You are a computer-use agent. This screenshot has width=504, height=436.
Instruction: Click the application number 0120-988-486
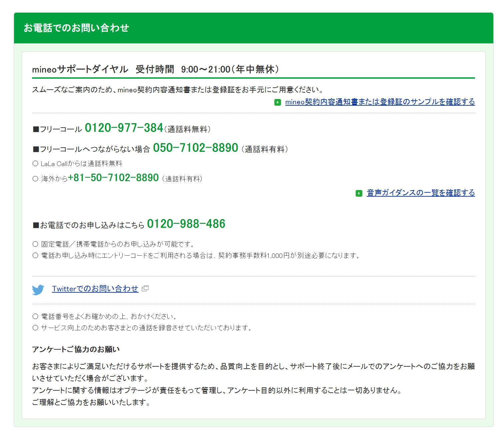coord(186,224)
